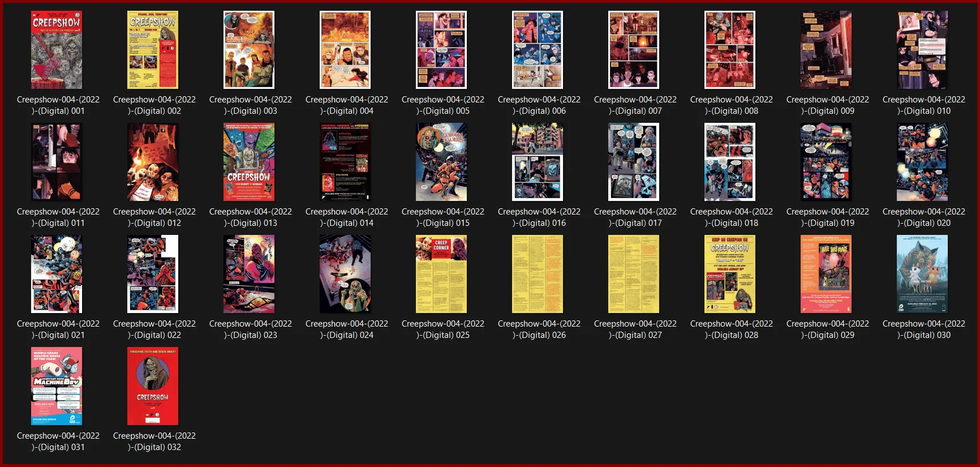980x467 pixels.
Task: Click the file name ending in (Digital) 027
Action: pyautogui.click(x=635, y=329)
